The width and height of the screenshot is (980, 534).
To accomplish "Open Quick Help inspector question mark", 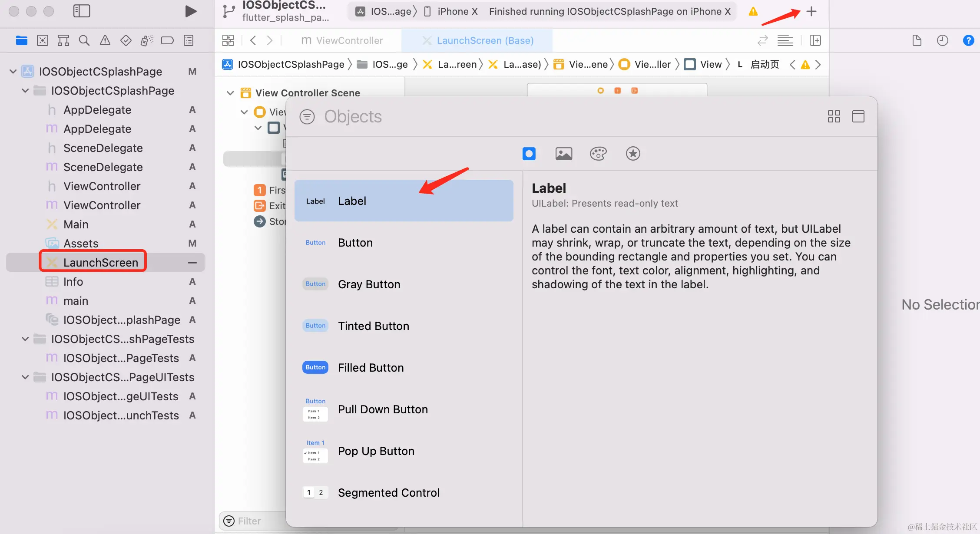I will click(x=968, y=41).
